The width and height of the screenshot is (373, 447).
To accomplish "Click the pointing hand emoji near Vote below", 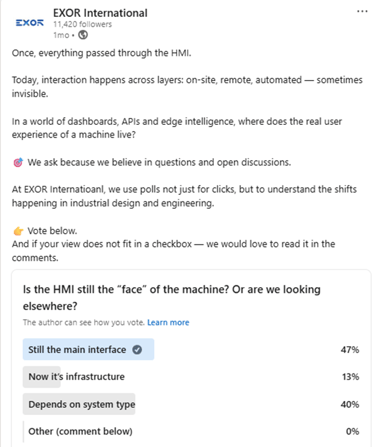I will click(x=18, y=231).
